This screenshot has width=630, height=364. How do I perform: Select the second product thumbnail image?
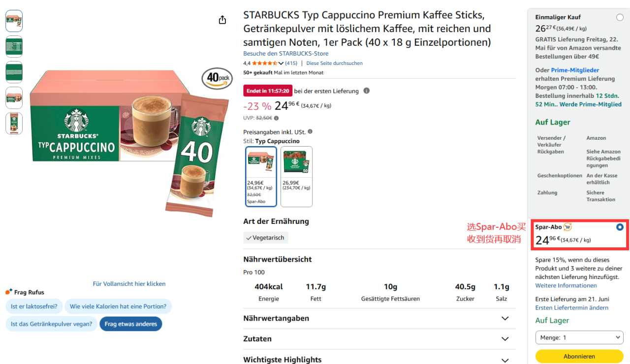pos(14,47)
